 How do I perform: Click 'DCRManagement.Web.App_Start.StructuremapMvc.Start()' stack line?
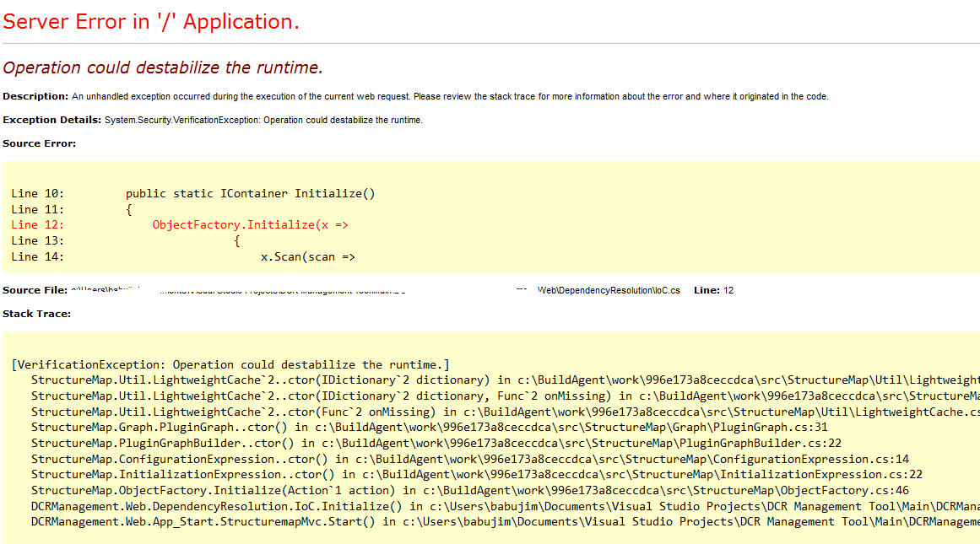tap(505, 522)
